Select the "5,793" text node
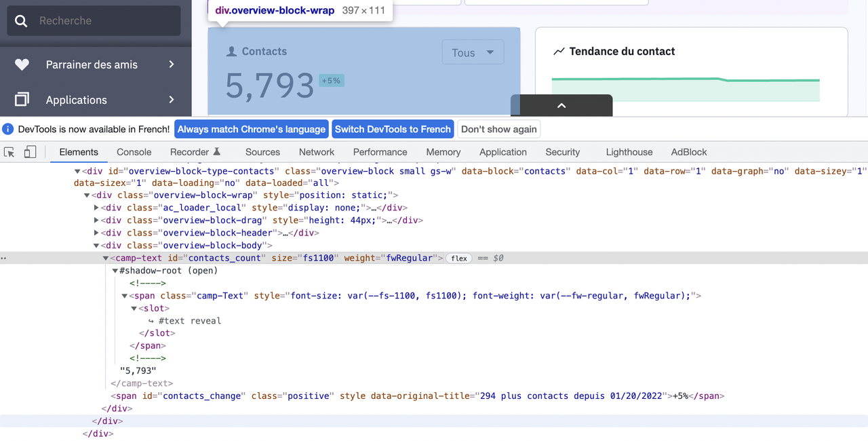This screenshot has width=868, height=441. 138,370
